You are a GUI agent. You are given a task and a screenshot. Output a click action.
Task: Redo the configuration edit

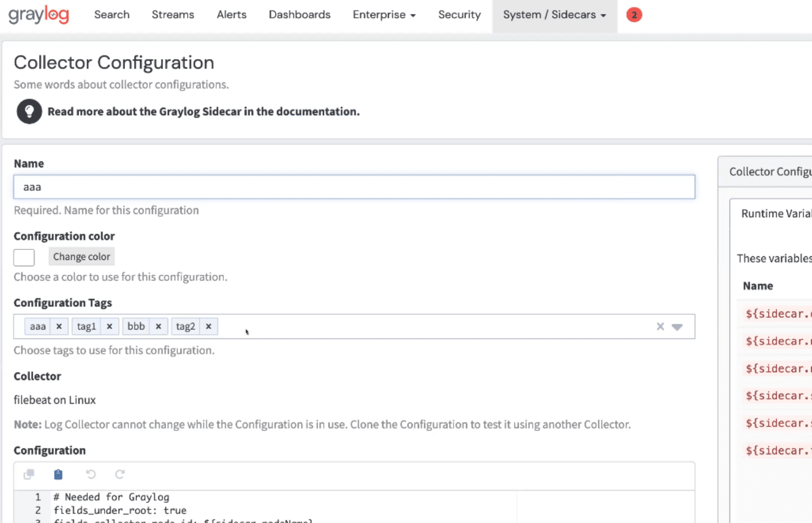pos(120,474)
